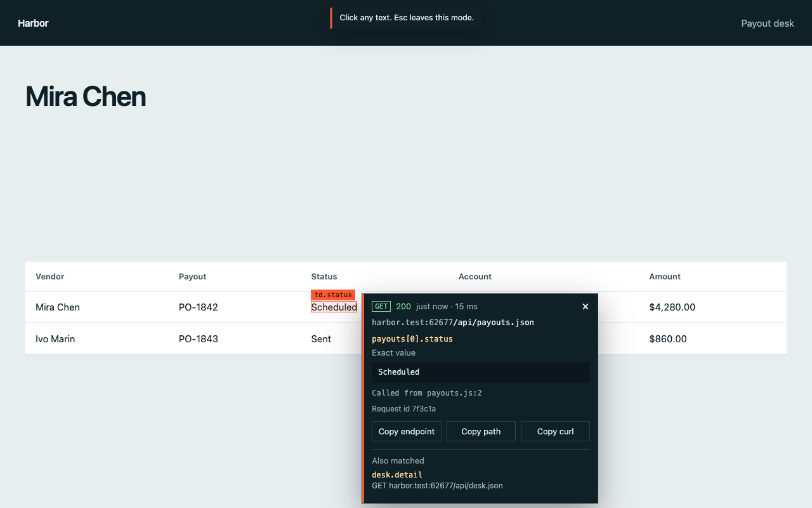The height and width of the screenshot is (508, 812).
Task: Click the GET harbor.test desk.json line
Action: coord(437,486)
